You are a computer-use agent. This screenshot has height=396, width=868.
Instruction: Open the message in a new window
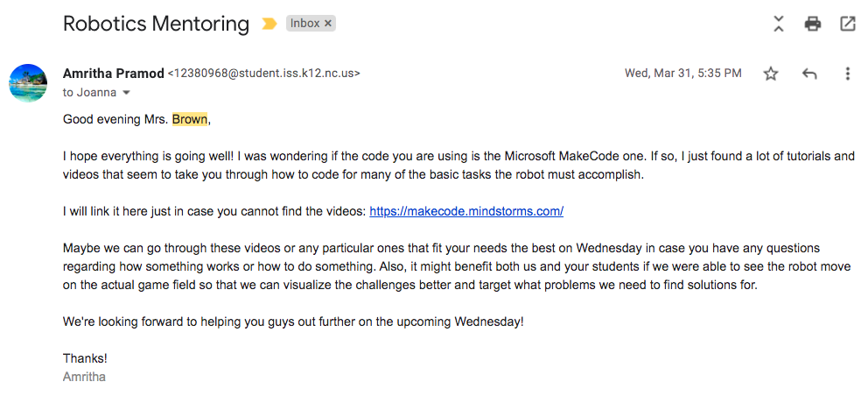point(847,24)
